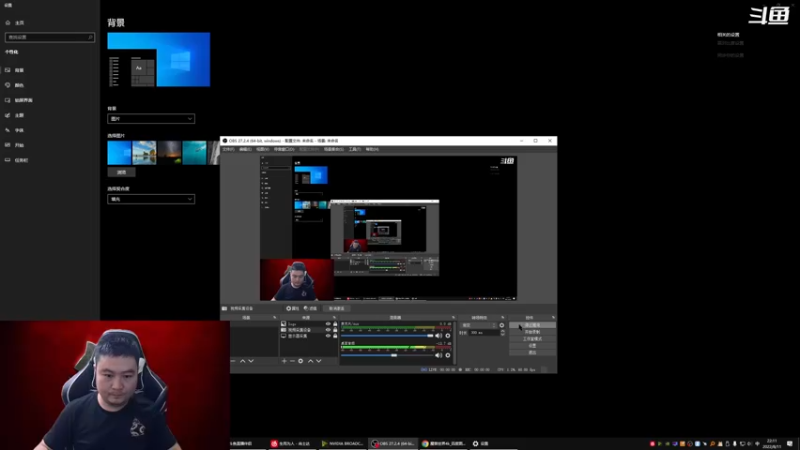The image size is (800, 450).
Task: Click the search magnifier in Settings search box
Action: [90, 37]
